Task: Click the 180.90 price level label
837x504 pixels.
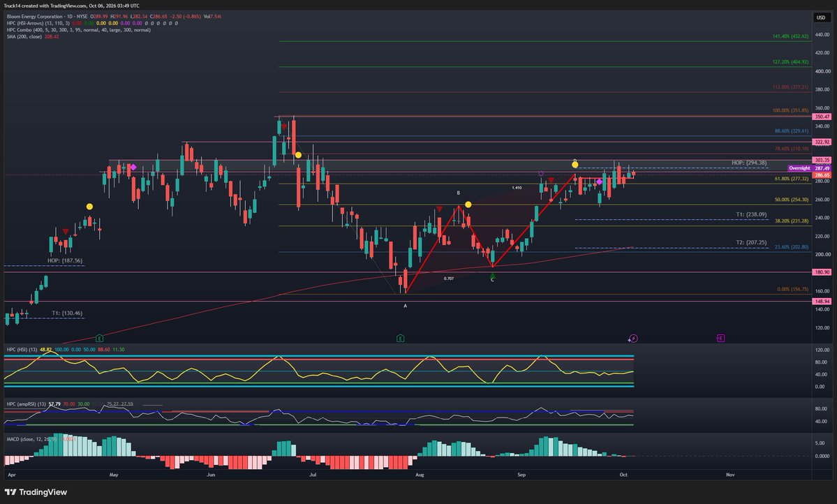Action: [822, 272]
